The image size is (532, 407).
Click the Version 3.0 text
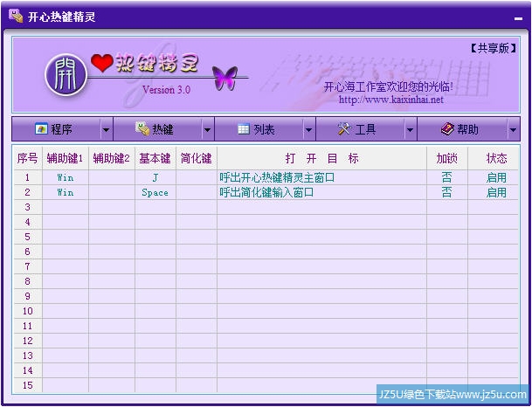(x=166, y=90)
